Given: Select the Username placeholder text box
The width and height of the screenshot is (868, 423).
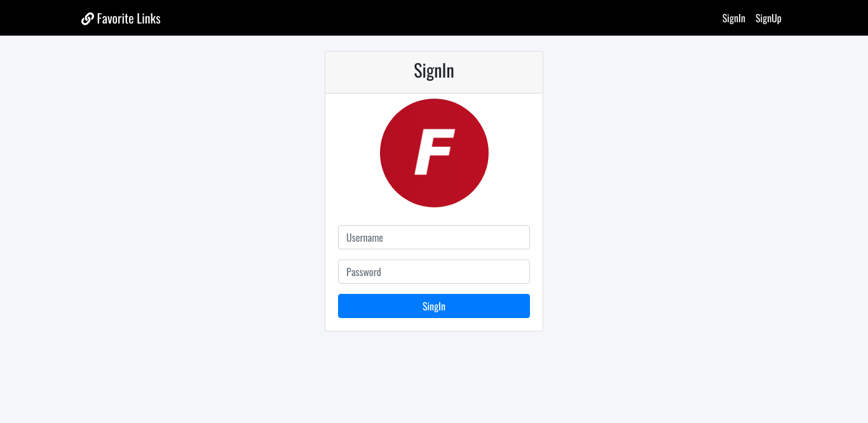Looking at the screenshot, I should 434,237.
